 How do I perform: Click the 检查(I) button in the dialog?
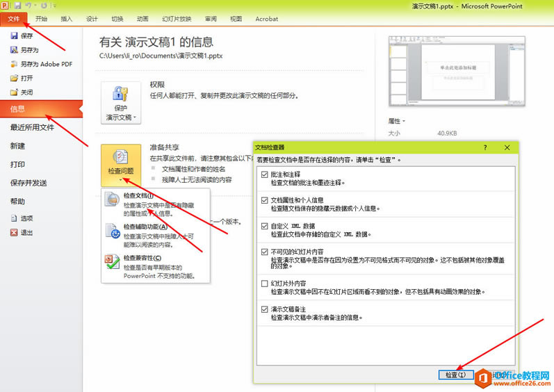coord(456,375)
